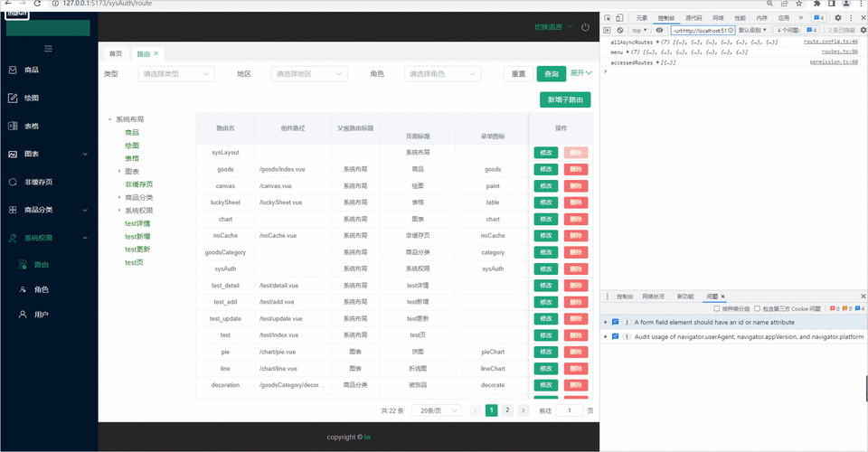Close the 路由 tab with its X
The width and height of the screenshot is (868, 452).
pyautogui.click(x=156, y=53)
